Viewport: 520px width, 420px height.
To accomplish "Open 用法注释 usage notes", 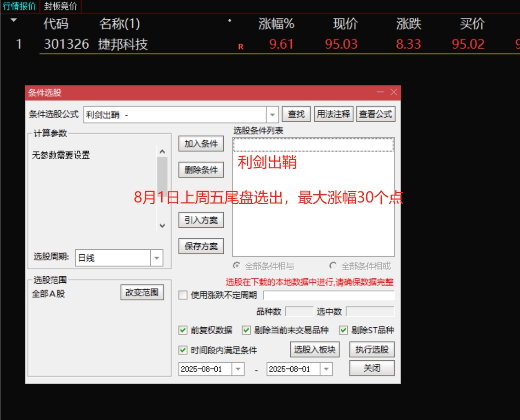I will [333, 114].
